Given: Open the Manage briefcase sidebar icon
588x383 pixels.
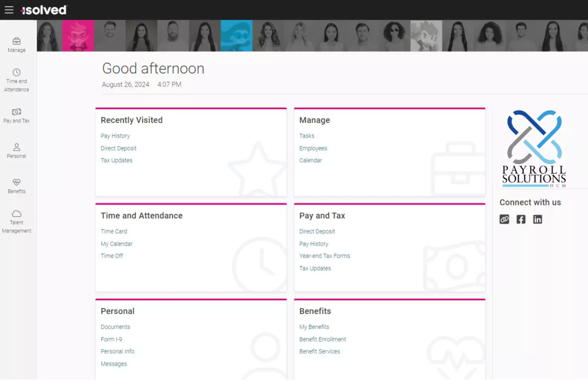Looking at the screenshot, I should pyautogui.click(x=17, y=41).
